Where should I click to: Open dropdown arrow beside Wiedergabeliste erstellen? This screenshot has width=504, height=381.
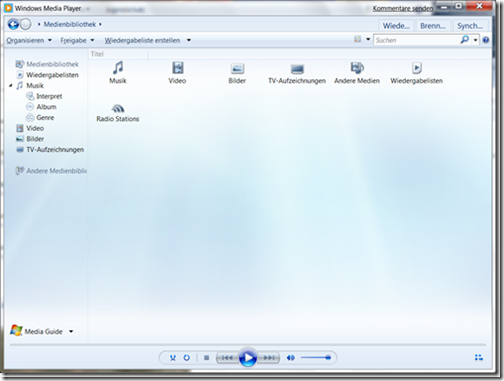coord(189,40)
